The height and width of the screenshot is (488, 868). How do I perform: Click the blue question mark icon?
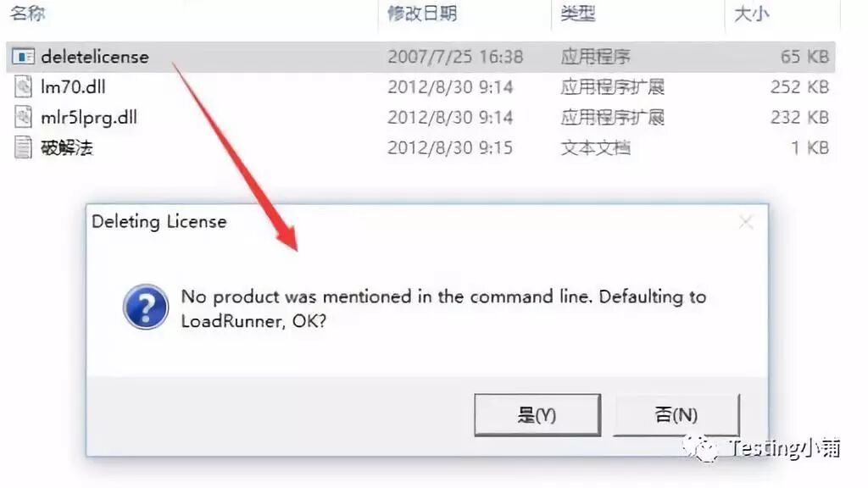pos(146,307)
